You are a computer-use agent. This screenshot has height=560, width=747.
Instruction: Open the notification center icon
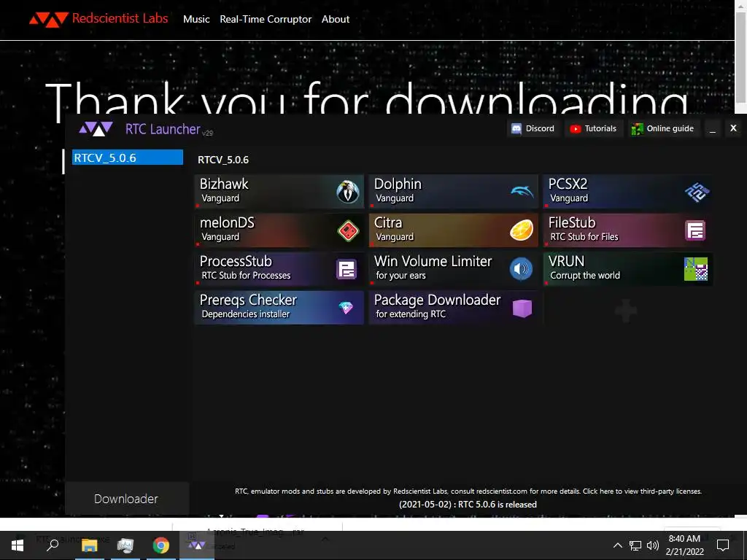(x=723, y=545)
